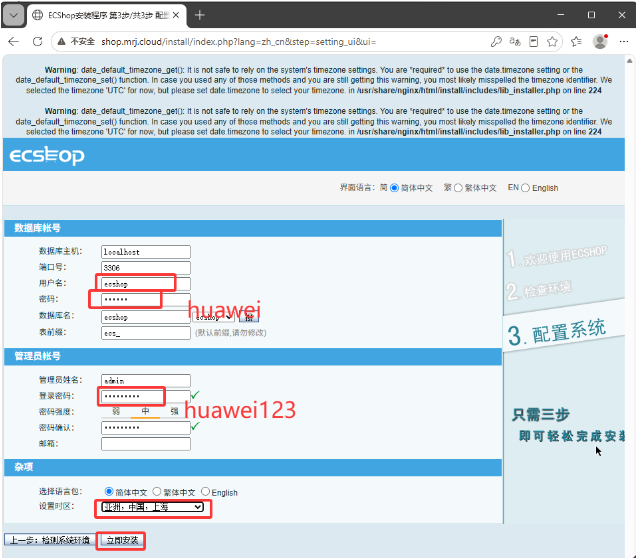Screen dimensions: 640x560
Task: Click the port number field 3306
Action: point(146,268)
